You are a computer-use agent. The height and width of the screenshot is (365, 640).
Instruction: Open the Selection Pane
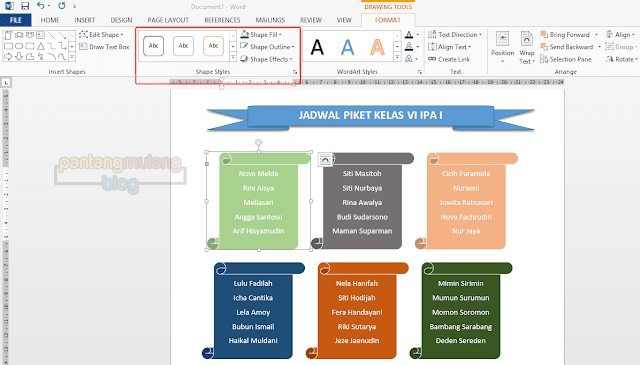(x=565, y=59)
